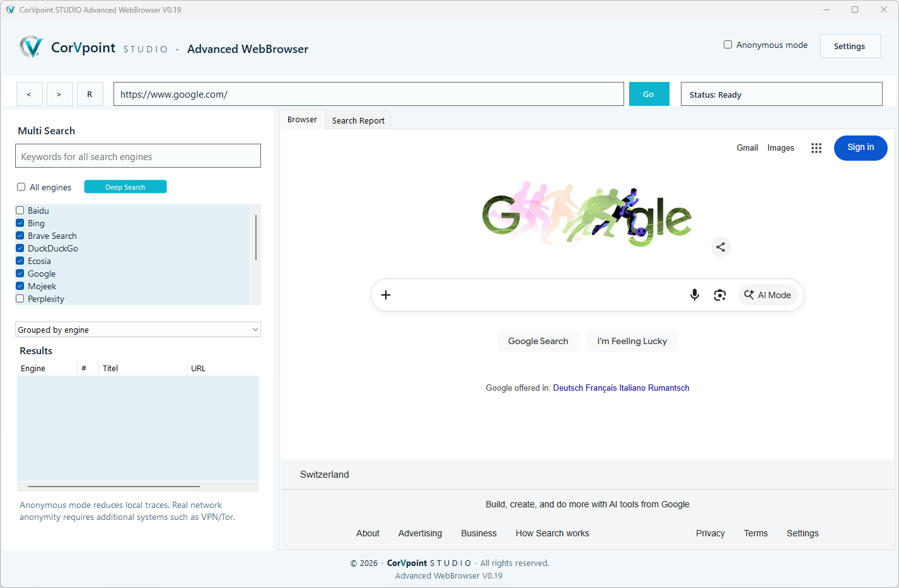Click the Google Search button
Image resolution: width=899 pixels, height=588 pixels.
pos(538,341)
